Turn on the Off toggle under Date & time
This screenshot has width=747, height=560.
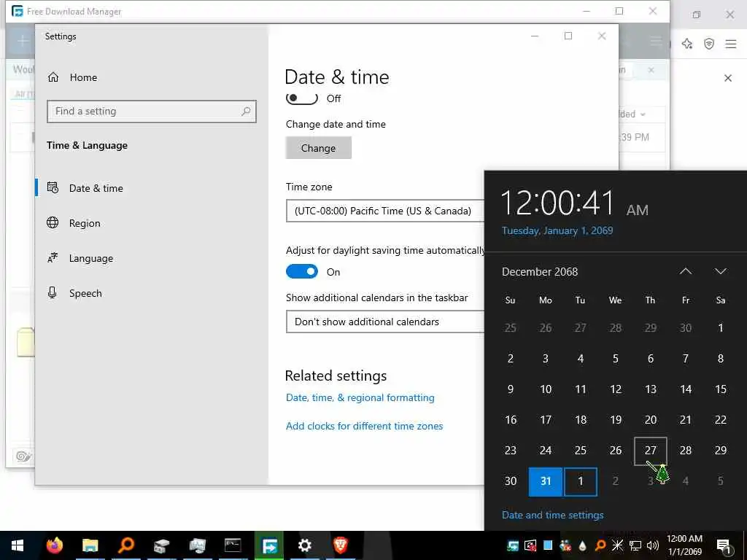[x=301, y=98]
